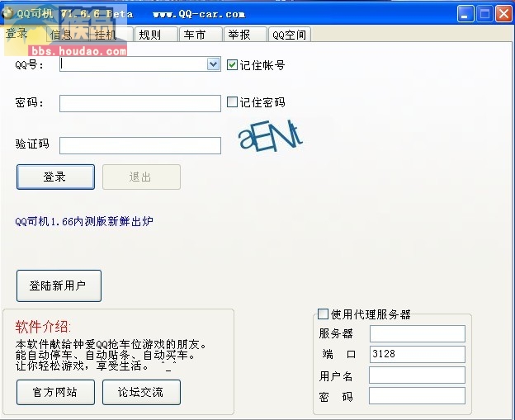515x420 pixels.
Task: Click the QQ司机1.66内测版新鲜出炉 notice text
Action: coord(84,221)
